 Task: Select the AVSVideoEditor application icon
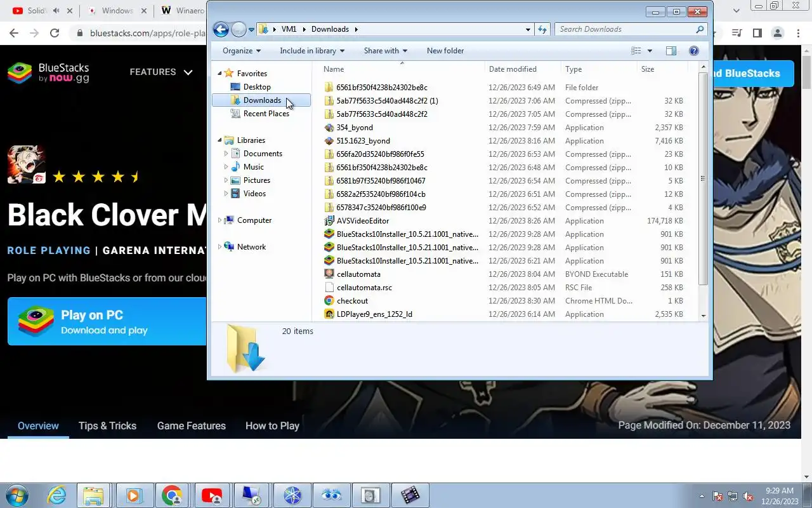(x=329, y=221)
